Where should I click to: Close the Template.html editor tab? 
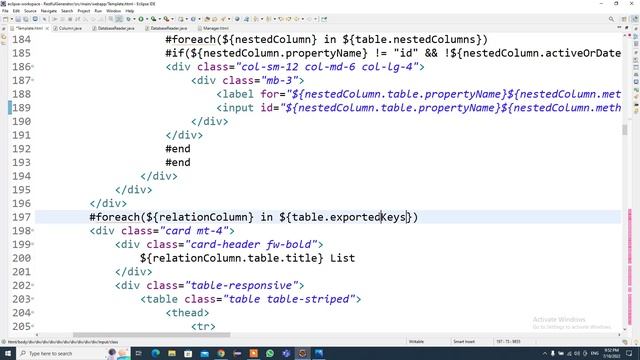[47, 28]
